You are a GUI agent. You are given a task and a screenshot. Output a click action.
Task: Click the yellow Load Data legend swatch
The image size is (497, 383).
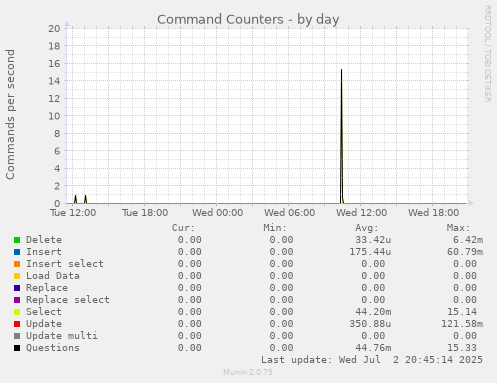tap(17, 276)
